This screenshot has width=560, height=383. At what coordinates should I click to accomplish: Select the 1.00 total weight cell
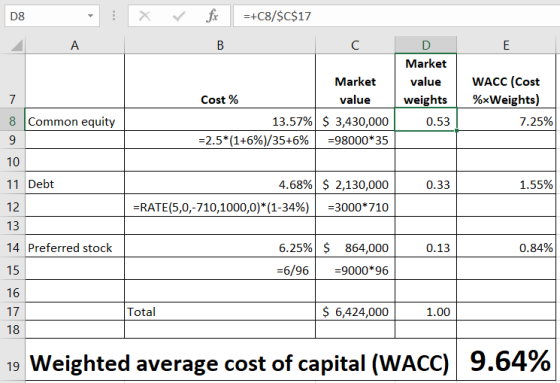tap(426, 312)
